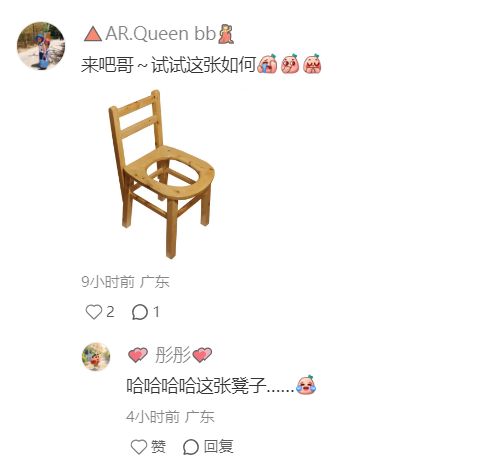Open AR.Queen bb's profile avatar
This screenshot has height=467, width=482.
pos(41,46)
